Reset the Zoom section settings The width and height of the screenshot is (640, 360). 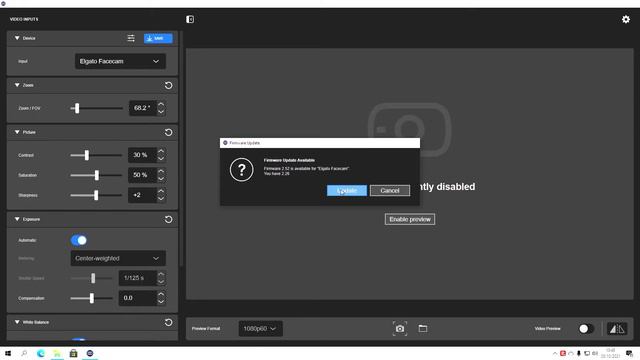pyautogui.click(x=168, y=85)
